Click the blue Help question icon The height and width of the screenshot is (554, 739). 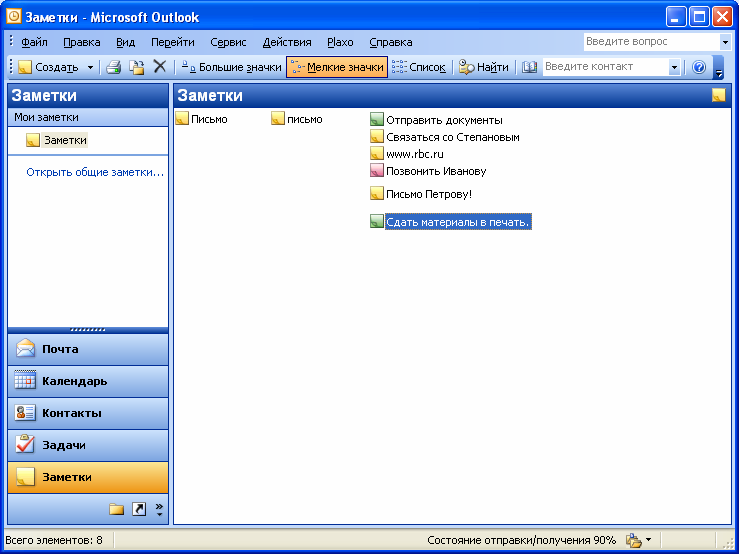point(698,67)
